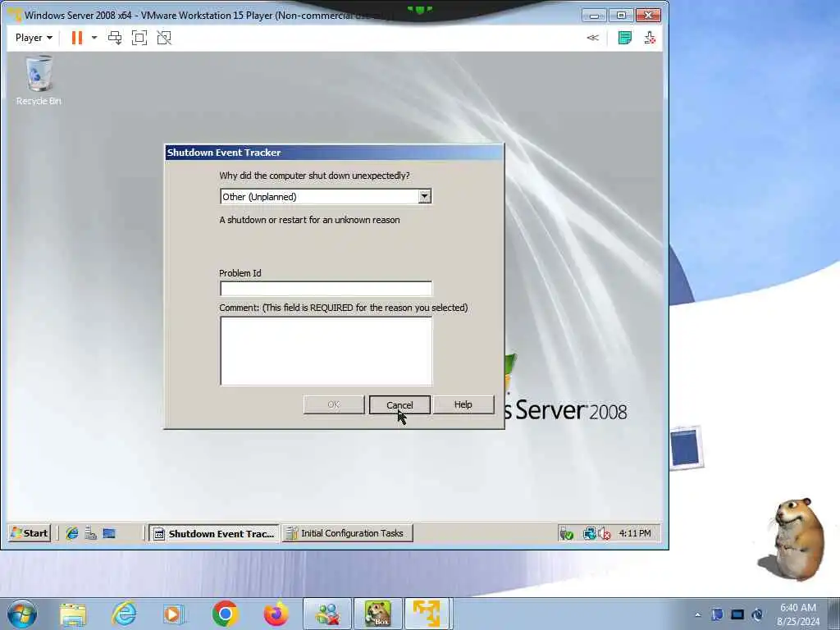Minimize the VMware Player window
Screen dimensions: 840x630
pyautogui.click(x=594, y=15)
